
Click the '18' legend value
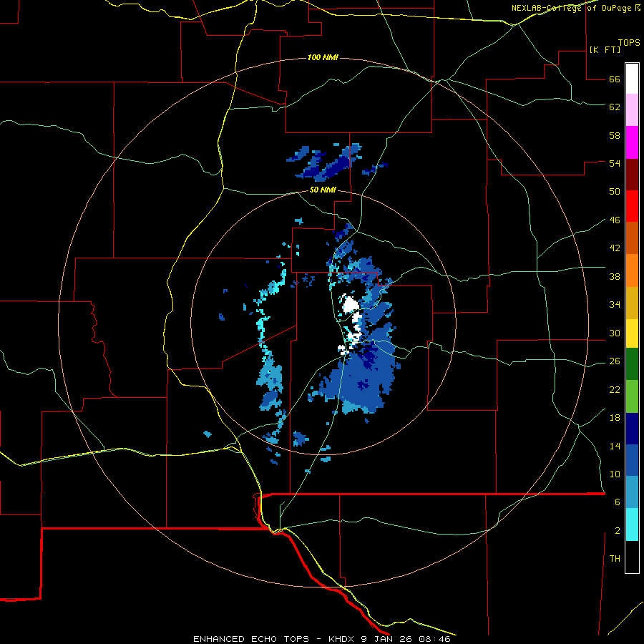615,418
